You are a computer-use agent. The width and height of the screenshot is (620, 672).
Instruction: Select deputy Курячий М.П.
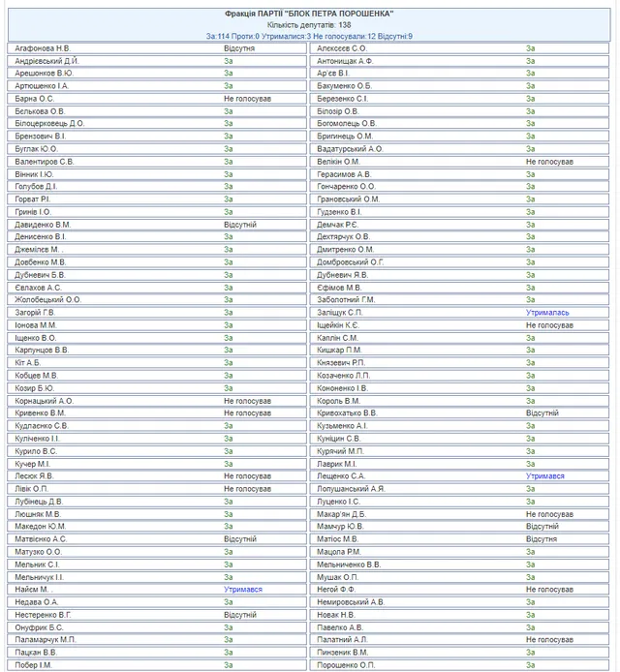point(340,451)
